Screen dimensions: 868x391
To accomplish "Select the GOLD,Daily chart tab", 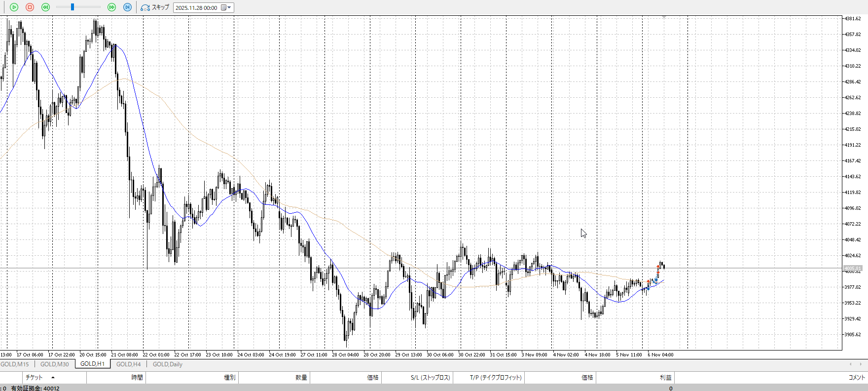I will [x=167, y=364].
